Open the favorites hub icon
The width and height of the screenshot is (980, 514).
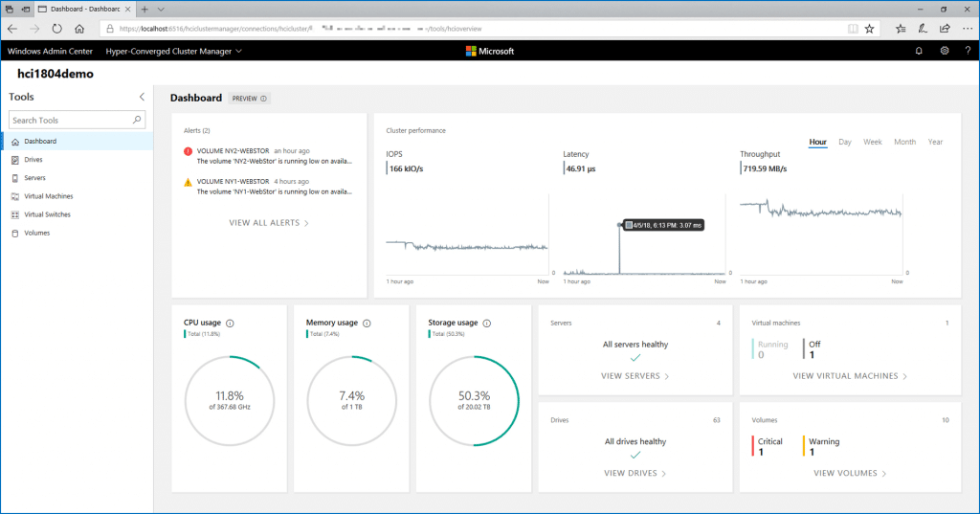(x=901, y=29)
